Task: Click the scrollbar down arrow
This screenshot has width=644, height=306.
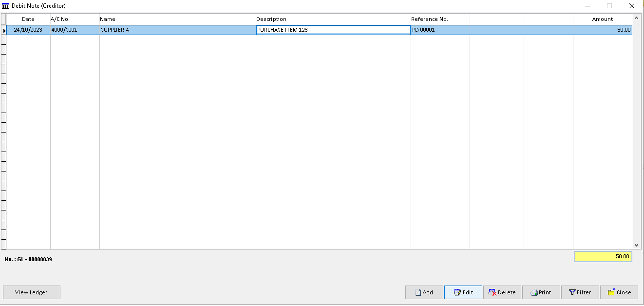Action: coord(637,245)
